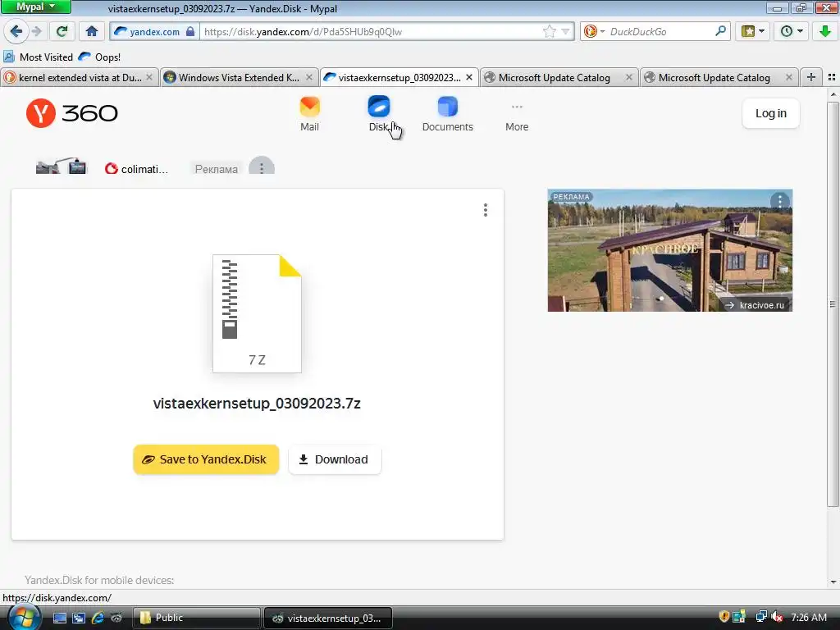This screenshot has width=840, height=630.
Task: Show all tabs grid icon
Action: (x=832, y=77)
